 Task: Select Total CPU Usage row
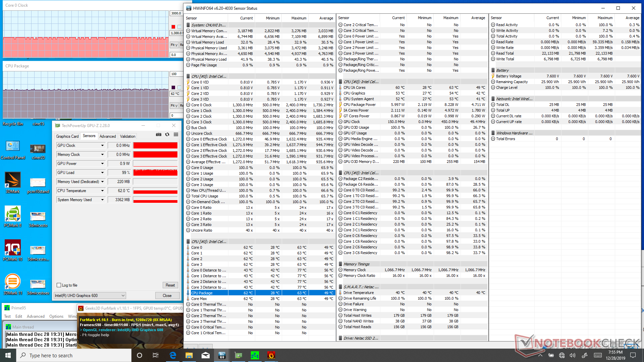260,196
